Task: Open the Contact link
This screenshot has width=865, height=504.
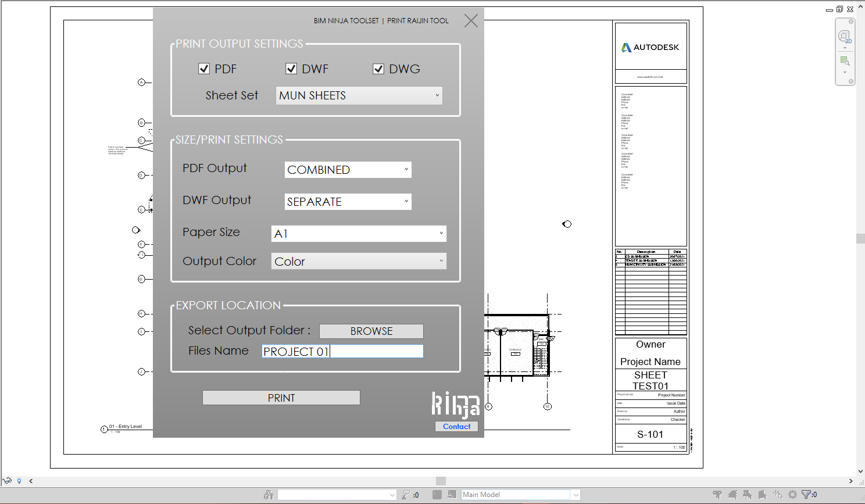Action: [x=457, y=426]
